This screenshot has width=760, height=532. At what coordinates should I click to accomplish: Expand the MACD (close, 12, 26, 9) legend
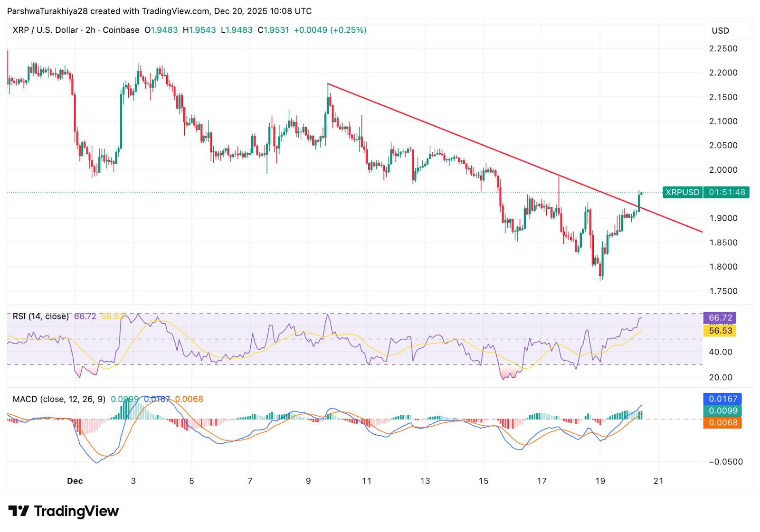click(x=59, y=400)
